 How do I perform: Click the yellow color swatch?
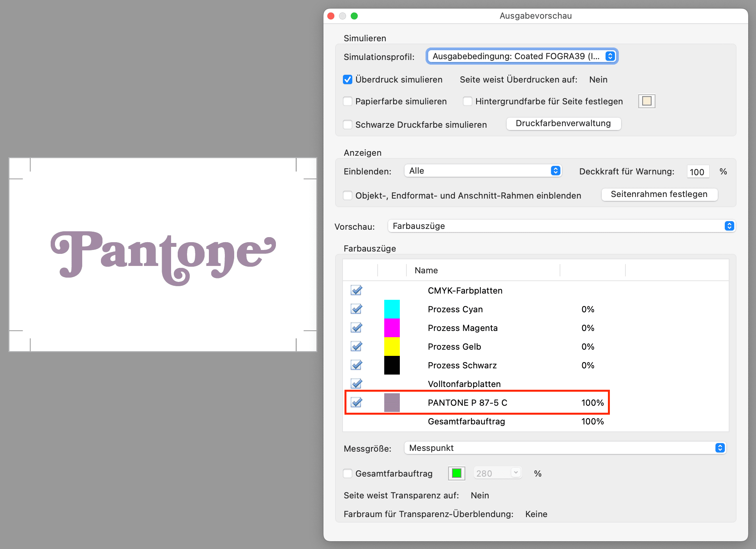point(392,347)
